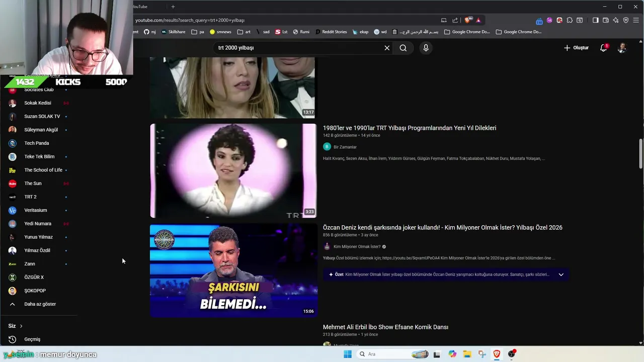The image size is (644, 362).
Task: Click the Brave Shields lion icon in address bar
Action: [x=468, y=20]
